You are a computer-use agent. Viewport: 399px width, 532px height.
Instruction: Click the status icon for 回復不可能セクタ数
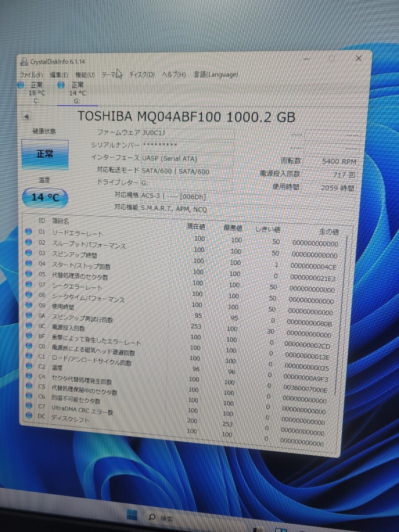pyautogui.click(x=29, y=397)
